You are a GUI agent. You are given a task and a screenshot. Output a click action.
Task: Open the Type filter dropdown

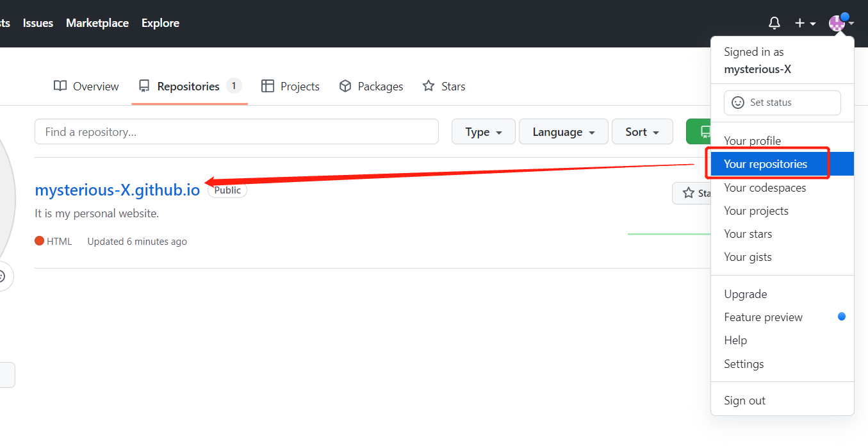coord(483,132)
